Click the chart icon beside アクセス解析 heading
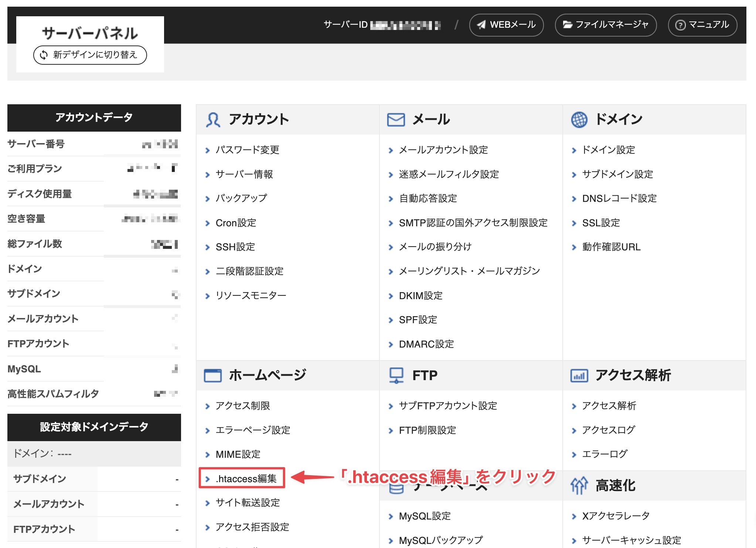 pyautogui.click(x=579, y=376)
